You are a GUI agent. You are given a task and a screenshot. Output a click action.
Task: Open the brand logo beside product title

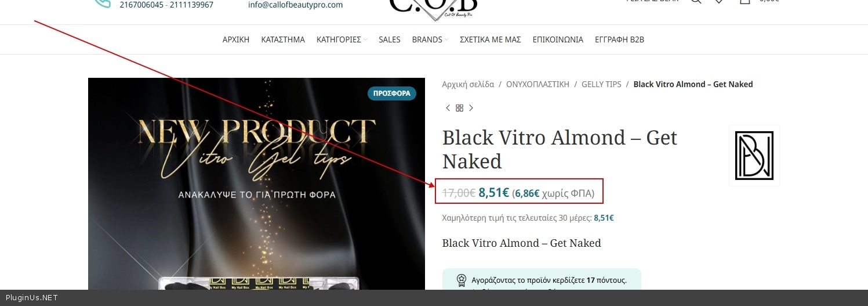754,156
